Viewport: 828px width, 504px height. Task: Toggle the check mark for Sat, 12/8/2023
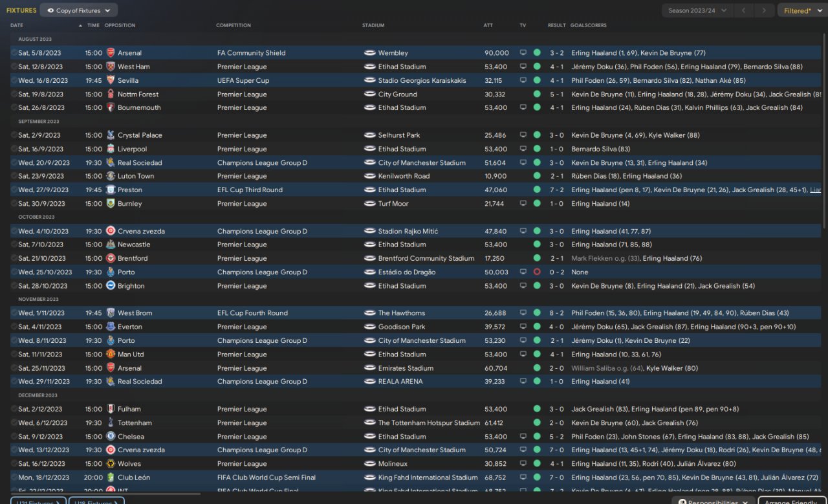tap(14, 67)
